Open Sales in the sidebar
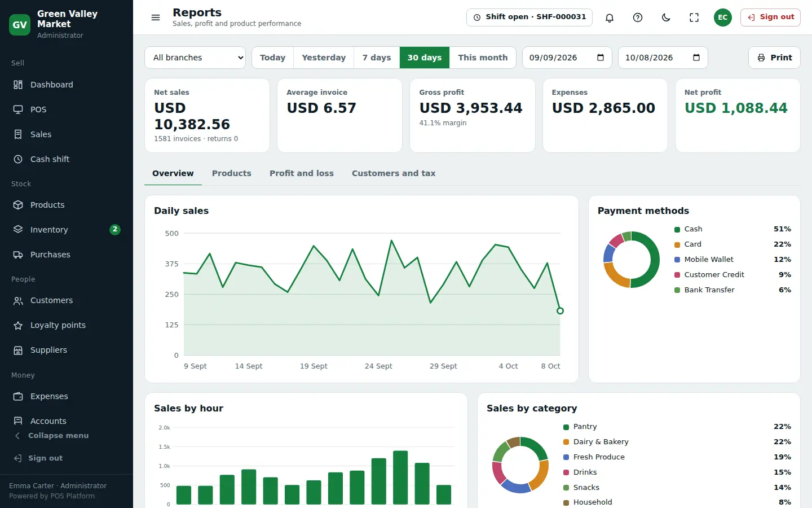This screenshot has width=812, height=508. (67, 134)
